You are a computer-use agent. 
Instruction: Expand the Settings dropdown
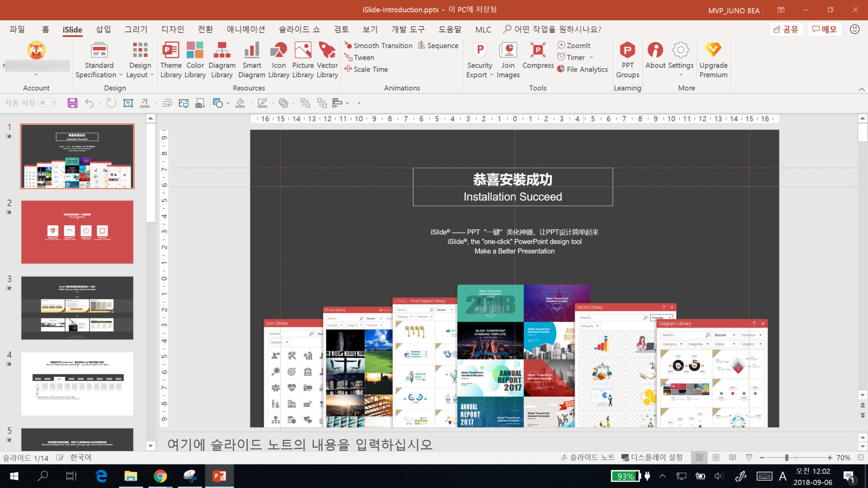681,75
